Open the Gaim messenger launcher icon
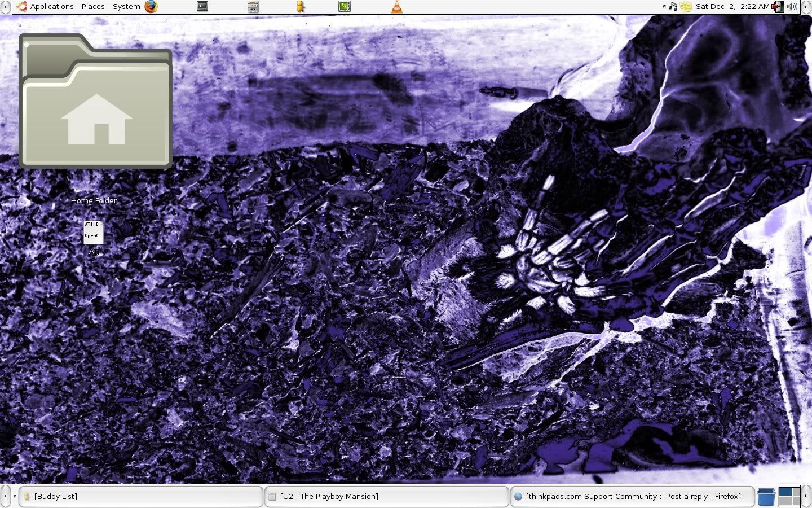This screenshot has height=508, width=812. click(x=301, y=7)
